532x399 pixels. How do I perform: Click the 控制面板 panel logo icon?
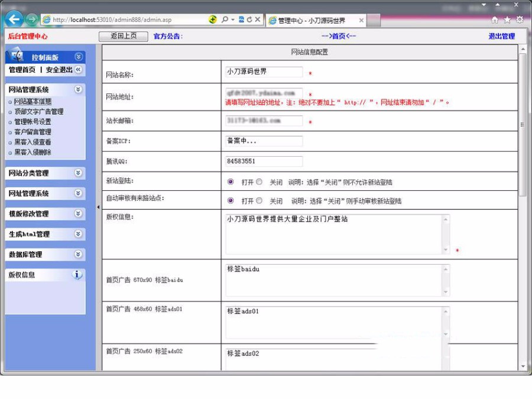pyautogui.click(x=16, y=55)
